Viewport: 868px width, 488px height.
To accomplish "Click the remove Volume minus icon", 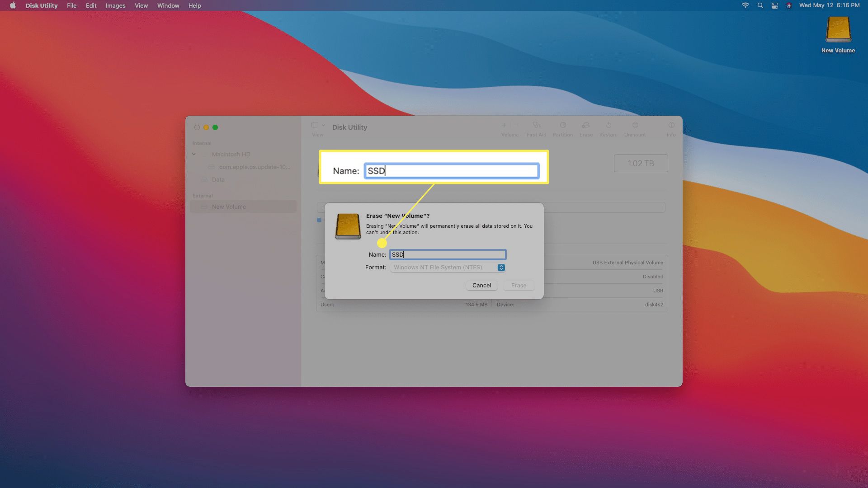I will (x=516, y=125).
